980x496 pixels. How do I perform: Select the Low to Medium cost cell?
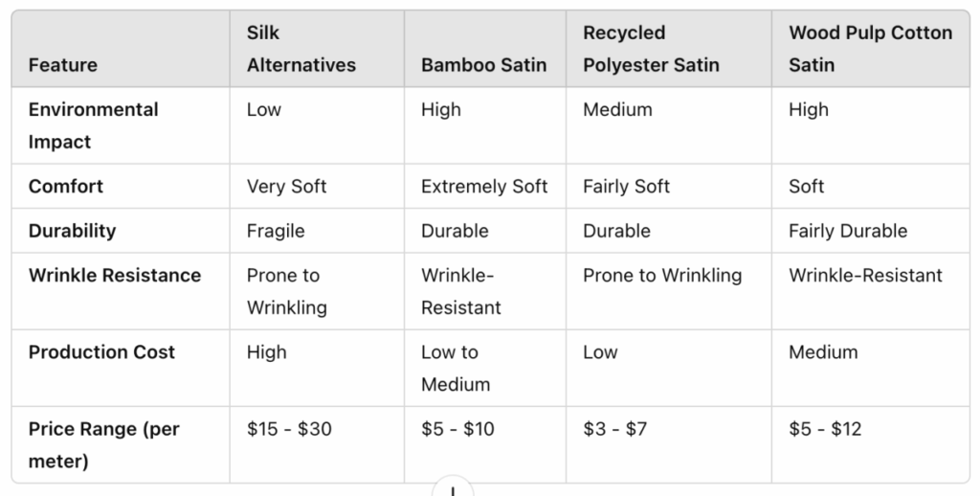[x=456, y=368]
